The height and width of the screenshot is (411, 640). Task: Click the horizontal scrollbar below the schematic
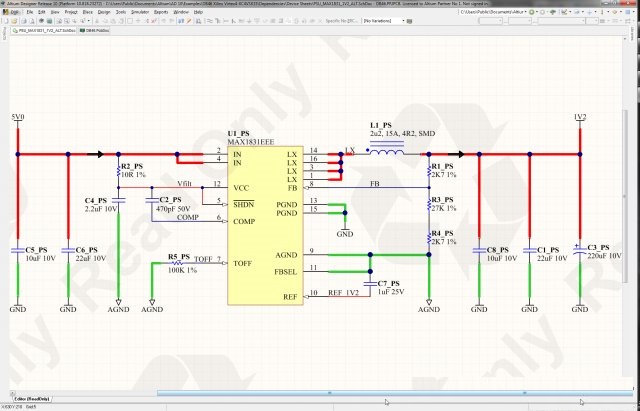395,393
